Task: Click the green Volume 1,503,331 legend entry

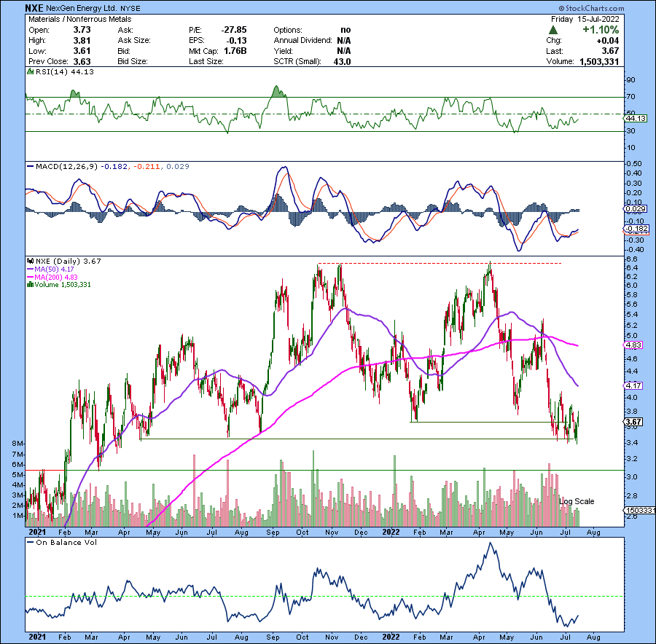Action: (63, 285)
